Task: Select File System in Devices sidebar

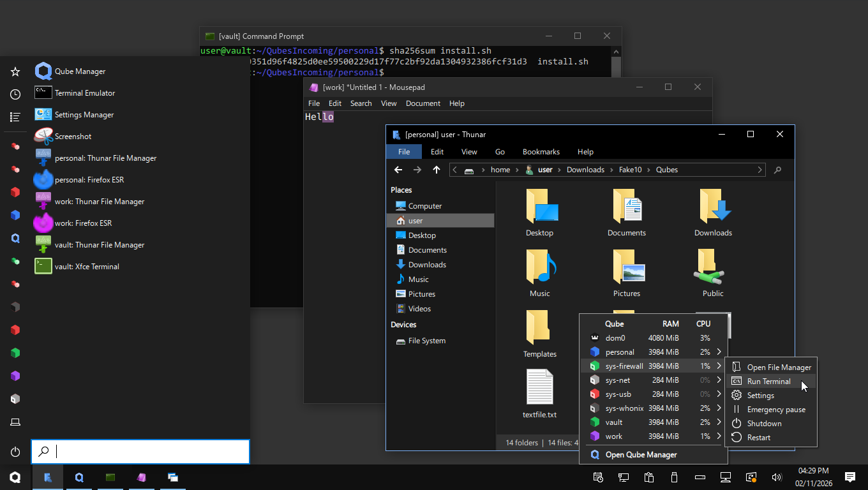Action: 426,341
